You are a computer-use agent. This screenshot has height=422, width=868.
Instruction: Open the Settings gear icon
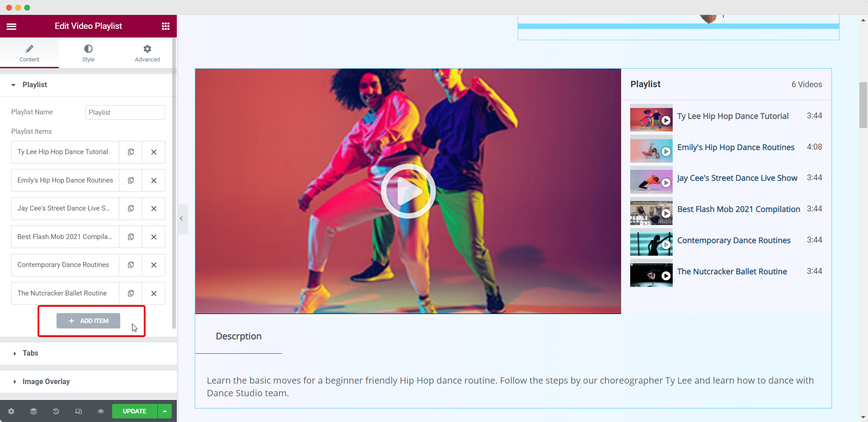point(11,411)
